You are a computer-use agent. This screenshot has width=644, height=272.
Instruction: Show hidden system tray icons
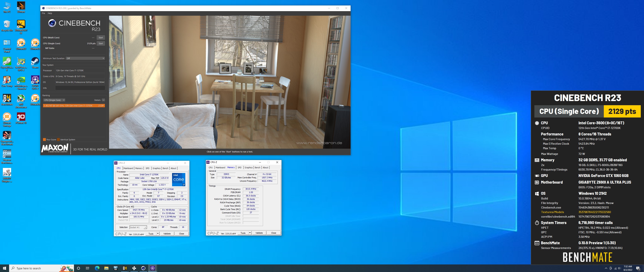tap(606, 268)
